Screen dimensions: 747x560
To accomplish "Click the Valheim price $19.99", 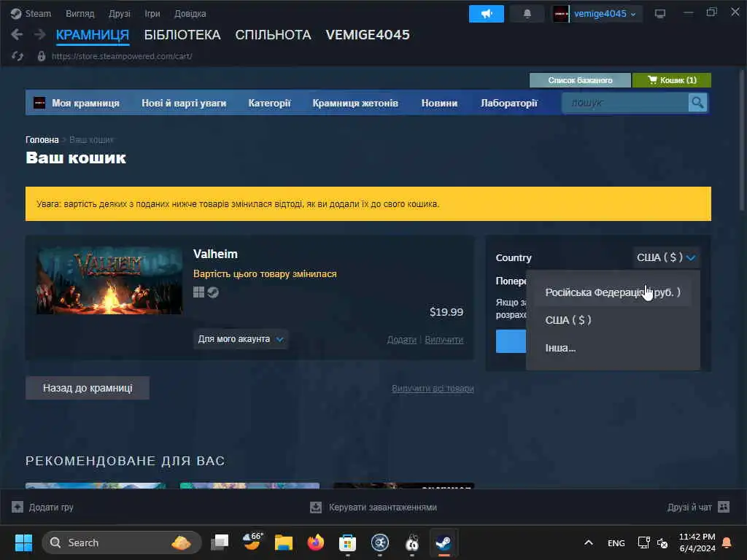I will pyautogui.click(x=446, y=312).
